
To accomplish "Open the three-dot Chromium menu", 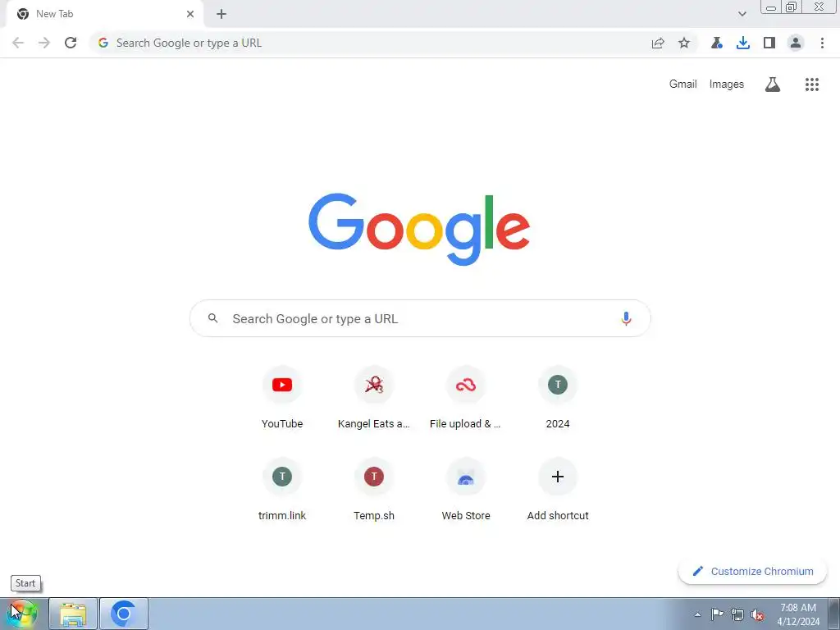I will click(x=822, y=43).
